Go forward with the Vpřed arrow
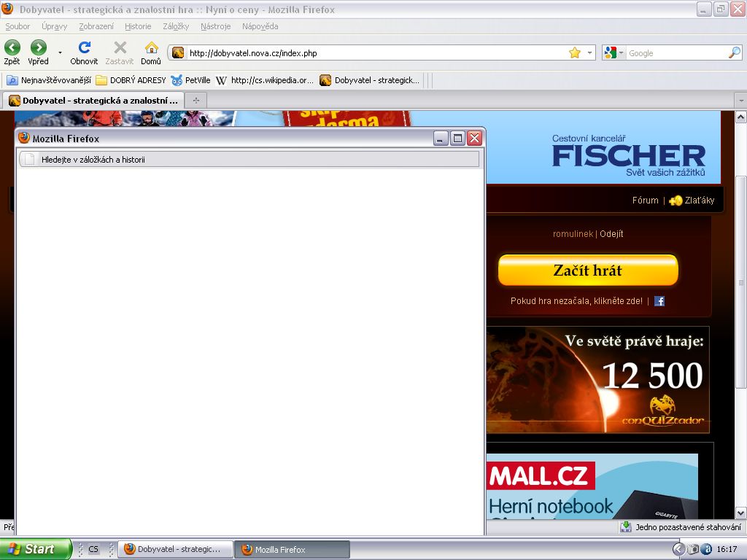This screenshot has height=560, width=747. pyautogui.click(x=39, y=47)
